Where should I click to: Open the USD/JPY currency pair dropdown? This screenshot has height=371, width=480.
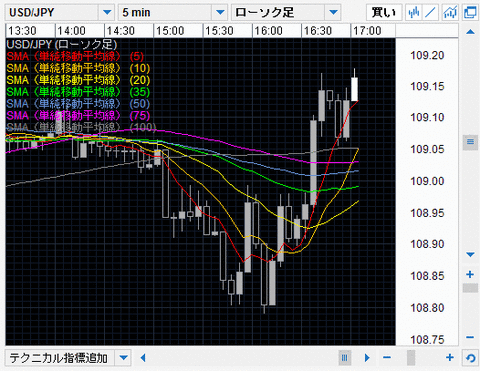(60, 13)
